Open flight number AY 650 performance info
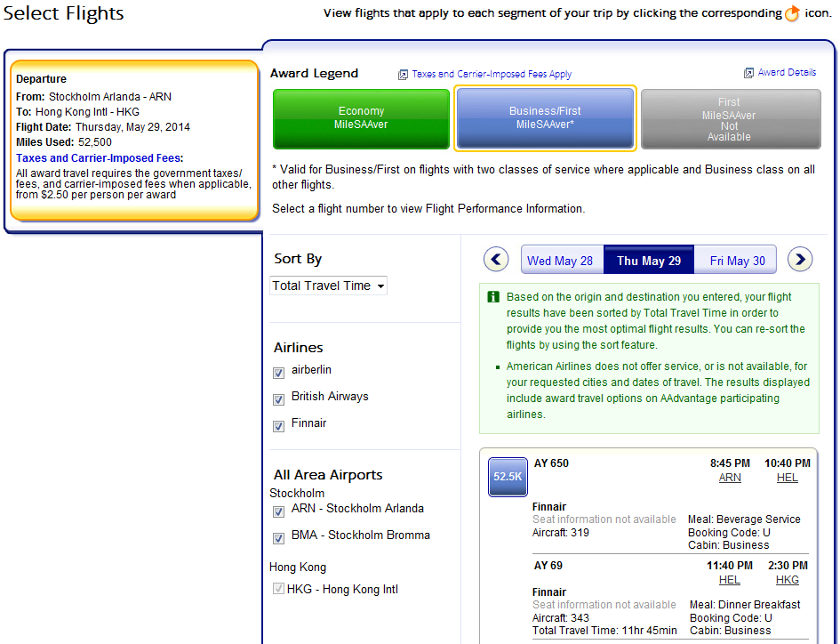 click(x=551, y=463)
